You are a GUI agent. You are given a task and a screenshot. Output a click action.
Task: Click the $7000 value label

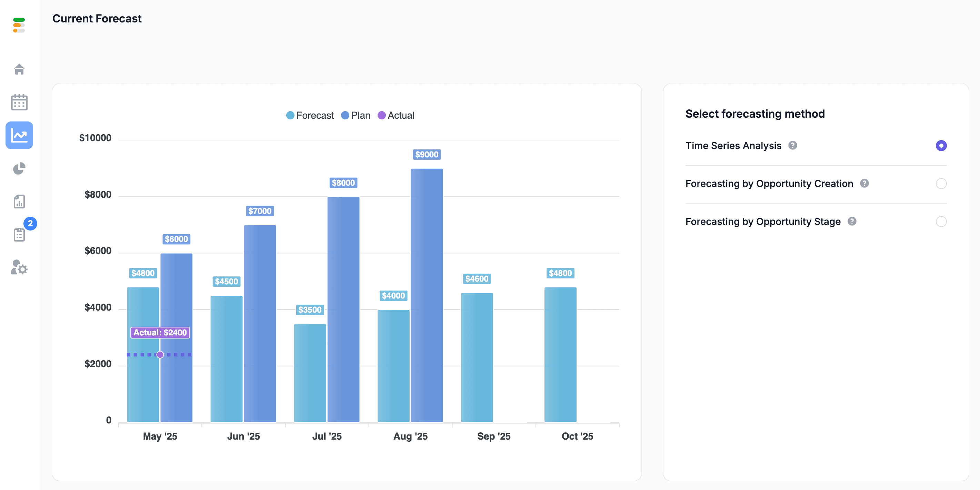pos(260,211)
